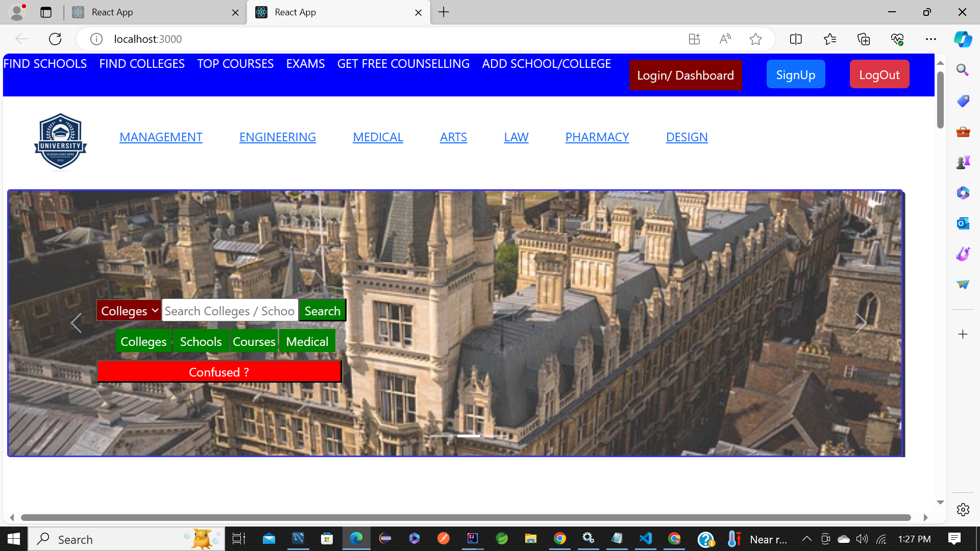Open Outlook icon in Edge sidebar

963,223
